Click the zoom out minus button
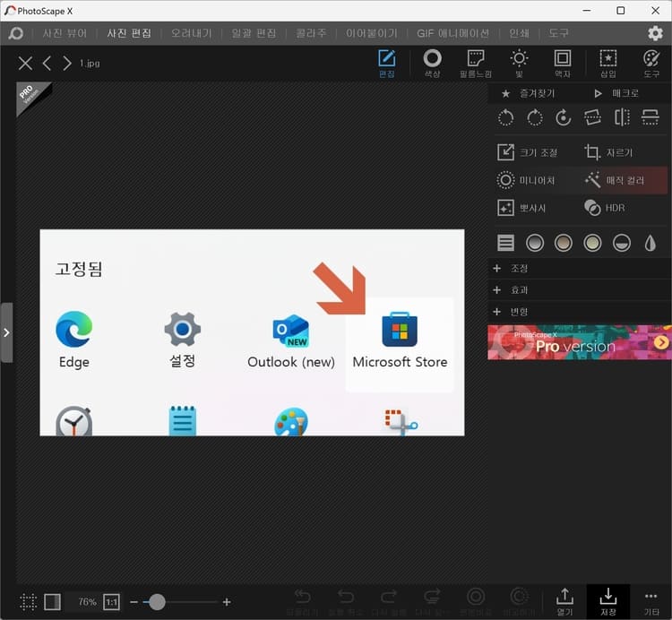The width and height of the screenshot is (672, 620). [134, 602]
